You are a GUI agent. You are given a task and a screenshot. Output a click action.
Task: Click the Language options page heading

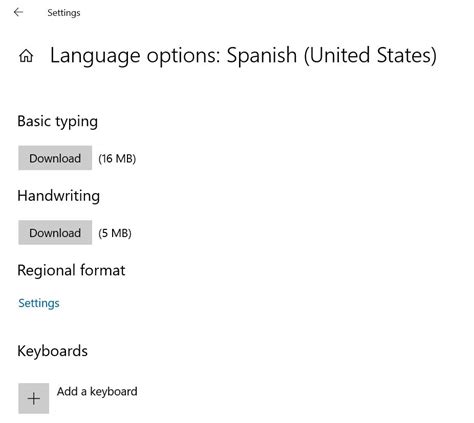pyautogui.click(x=243, y=55)
